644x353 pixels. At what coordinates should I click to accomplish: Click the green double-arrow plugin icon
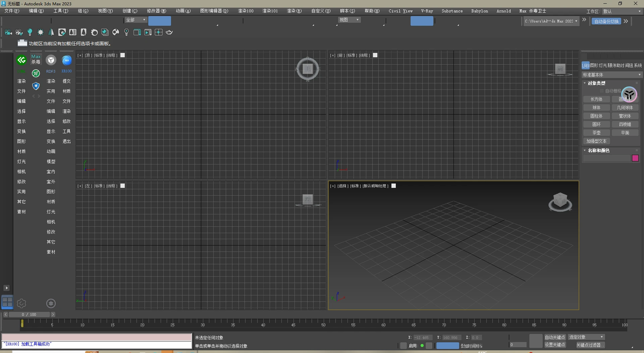coord(22,60)
